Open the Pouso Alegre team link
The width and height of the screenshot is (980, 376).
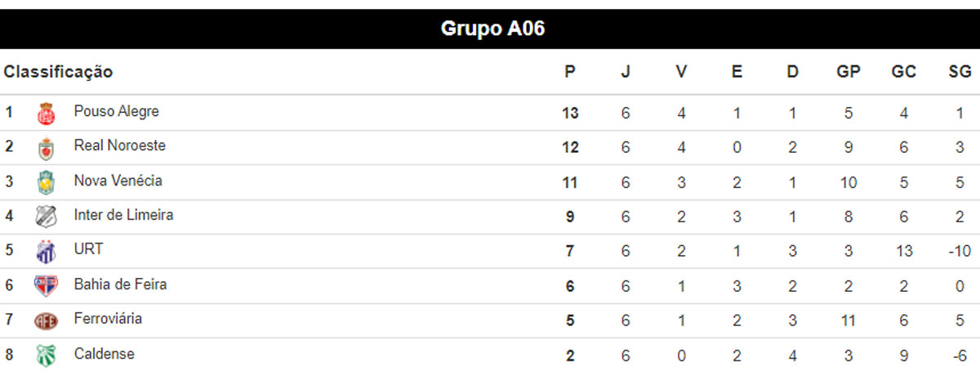coord(117,111)
